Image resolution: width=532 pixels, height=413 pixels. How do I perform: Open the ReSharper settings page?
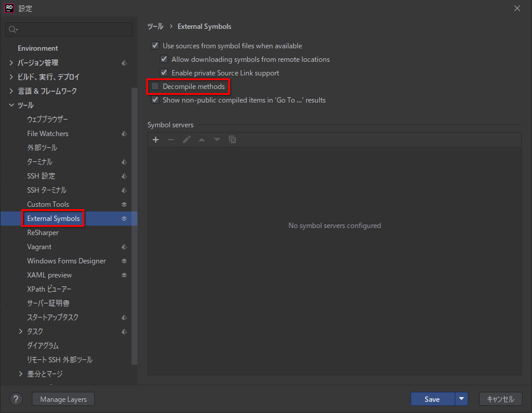(42, 233)
